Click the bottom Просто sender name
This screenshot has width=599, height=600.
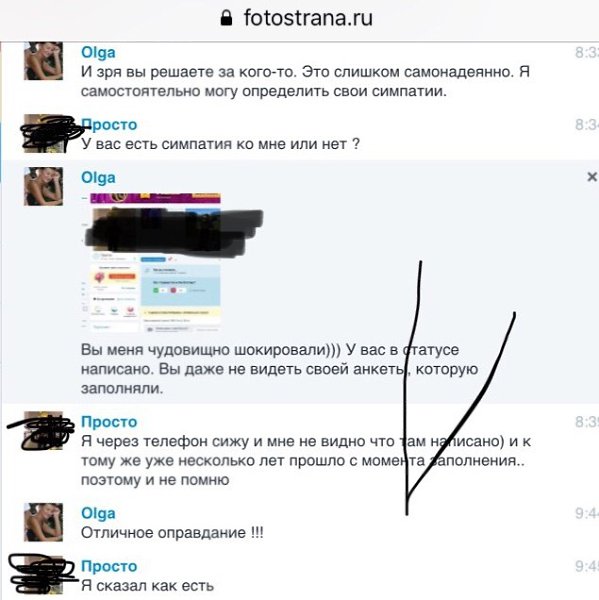(x=109, y=566)
